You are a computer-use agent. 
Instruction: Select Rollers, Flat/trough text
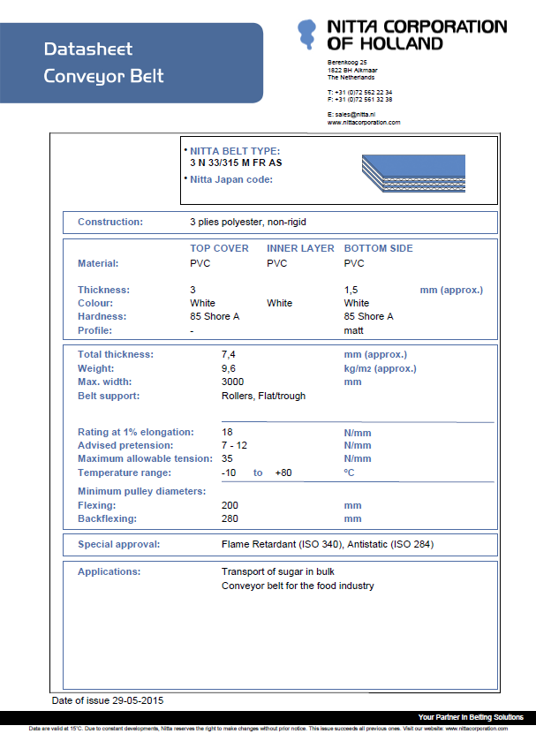tap(264, 396)
